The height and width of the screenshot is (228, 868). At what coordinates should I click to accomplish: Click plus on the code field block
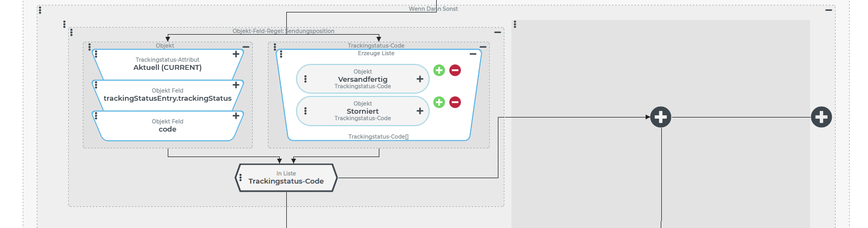236,116
